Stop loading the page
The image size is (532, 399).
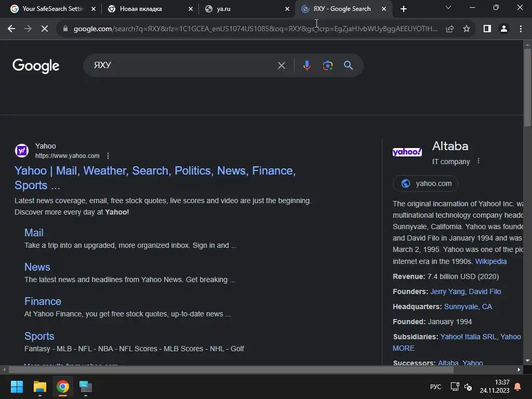(45, 29)
